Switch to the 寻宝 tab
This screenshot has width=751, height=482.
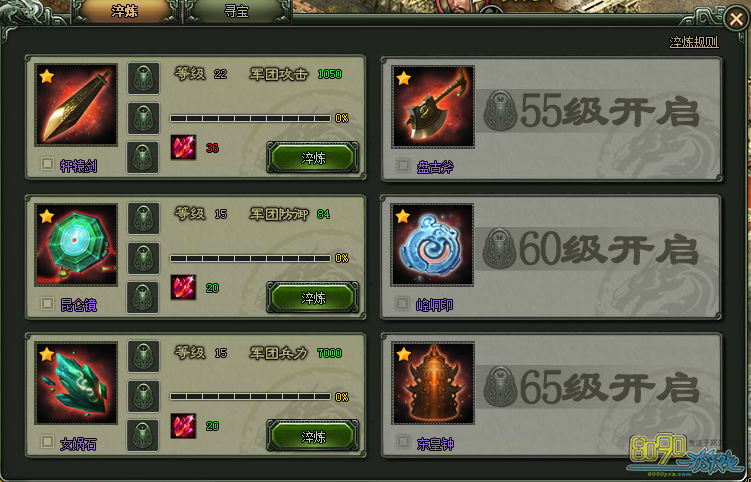[237, 11]
